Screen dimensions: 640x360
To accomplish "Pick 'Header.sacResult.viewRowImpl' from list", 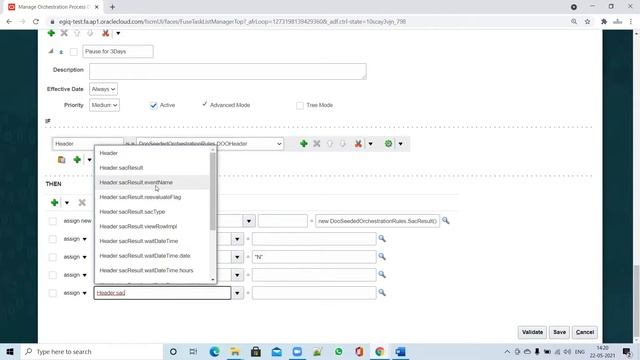I will [x=152, y=227].
